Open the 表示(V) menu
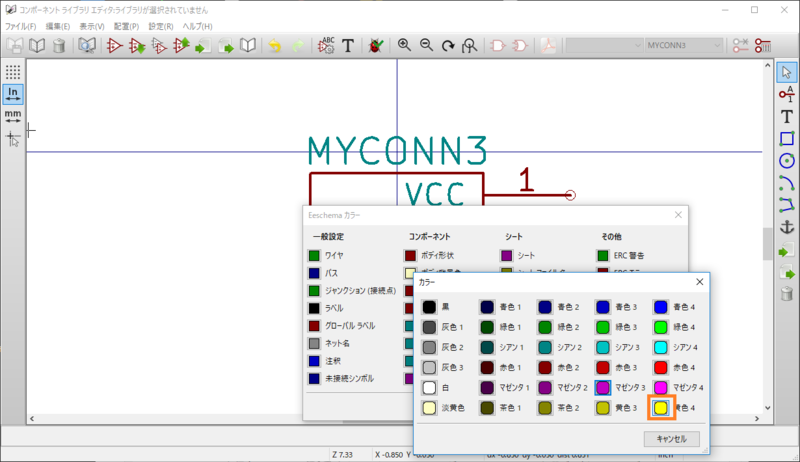800x462 pixels. (x=92, y=27)
